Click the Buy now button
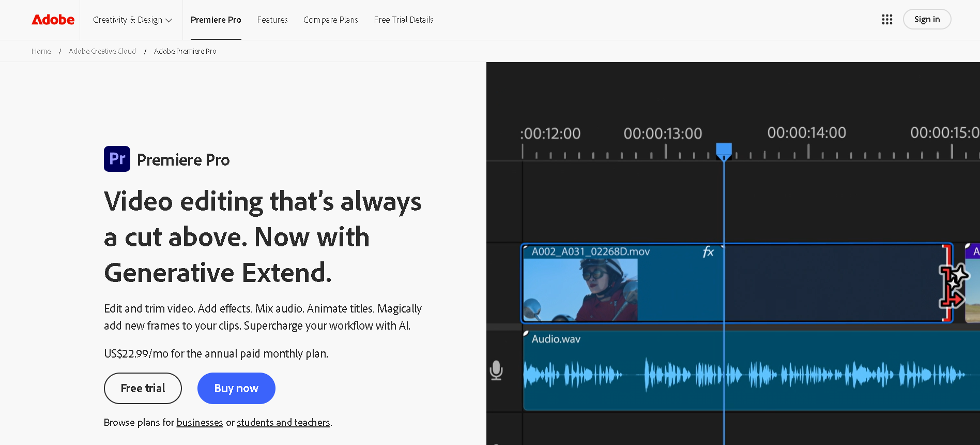The height and width of the screenshot is (445, 980). coord(236,388)
